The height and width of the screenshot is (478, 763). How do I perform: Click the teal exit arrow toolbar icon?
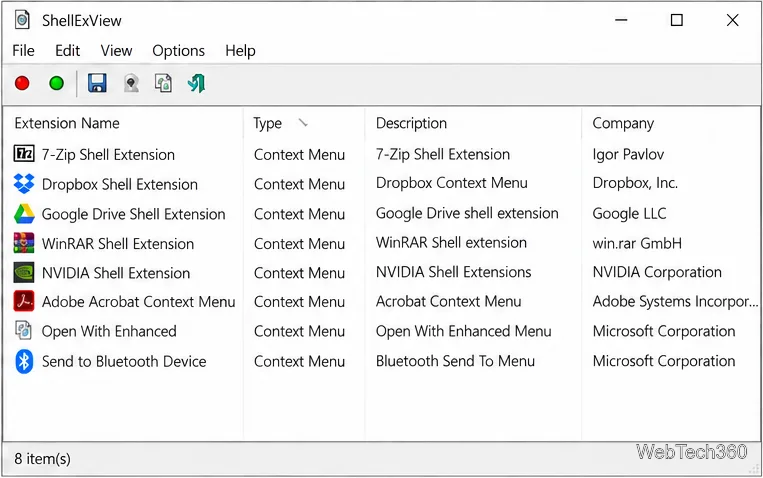click(197, 83)
